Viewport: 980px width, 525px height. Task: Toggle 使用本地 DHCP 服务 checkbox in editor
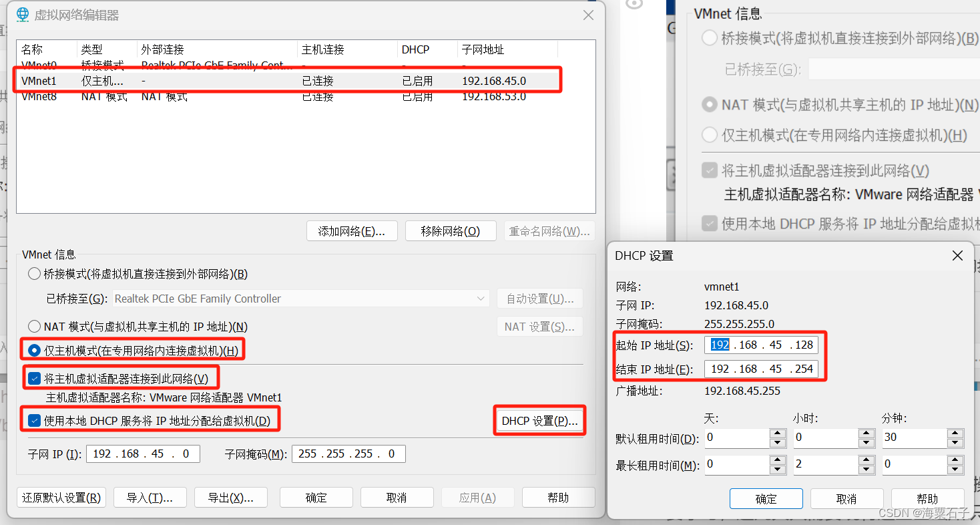34,421
